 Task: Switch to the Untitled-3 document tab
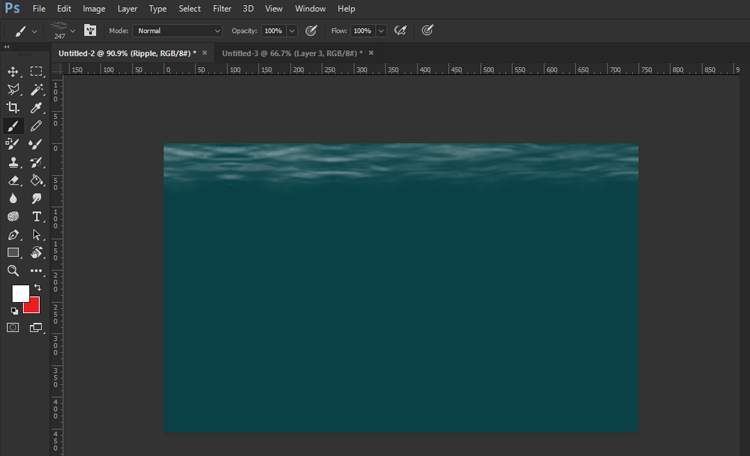290,53
